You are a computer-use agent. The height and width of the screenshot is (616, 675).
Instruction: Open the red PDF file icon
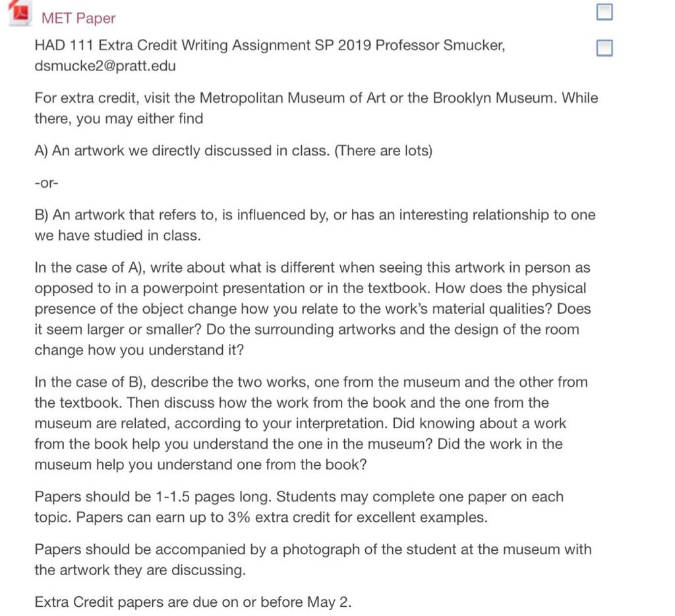tap(19, 13)
